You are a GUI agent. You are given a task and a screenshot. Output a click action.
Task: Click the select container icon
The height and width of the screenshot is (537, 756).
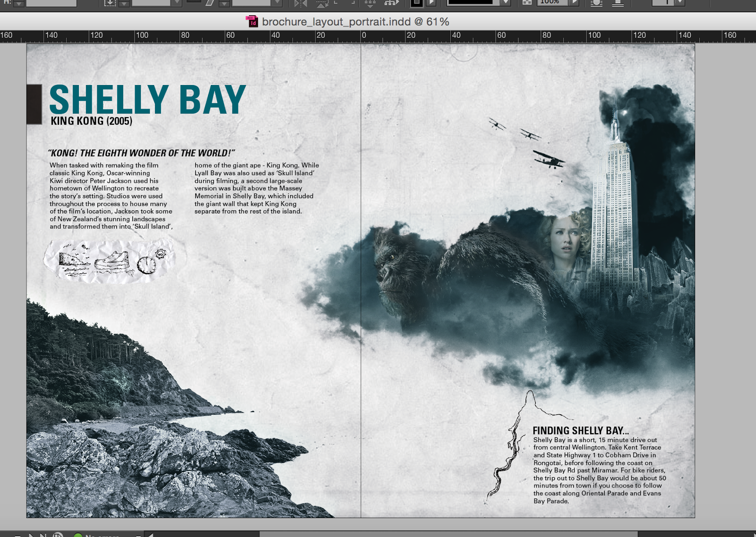[370, 3]
